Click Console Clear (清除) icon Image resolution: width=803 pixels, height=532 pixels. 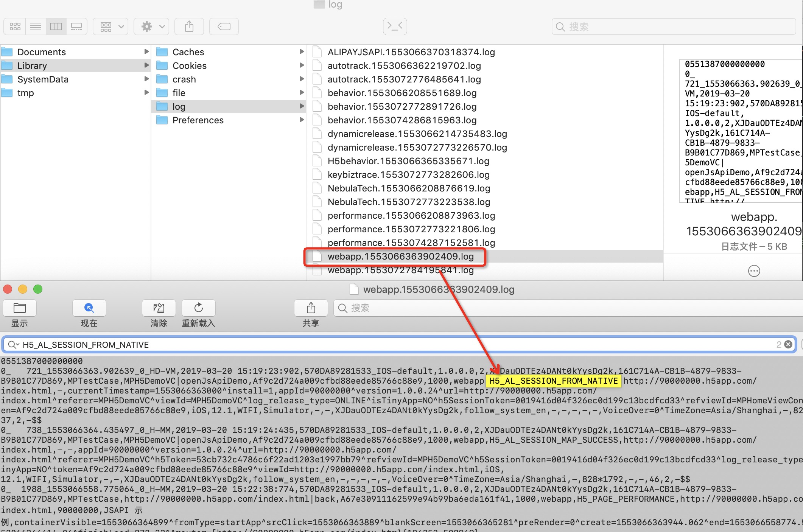[x=159, y=308]
